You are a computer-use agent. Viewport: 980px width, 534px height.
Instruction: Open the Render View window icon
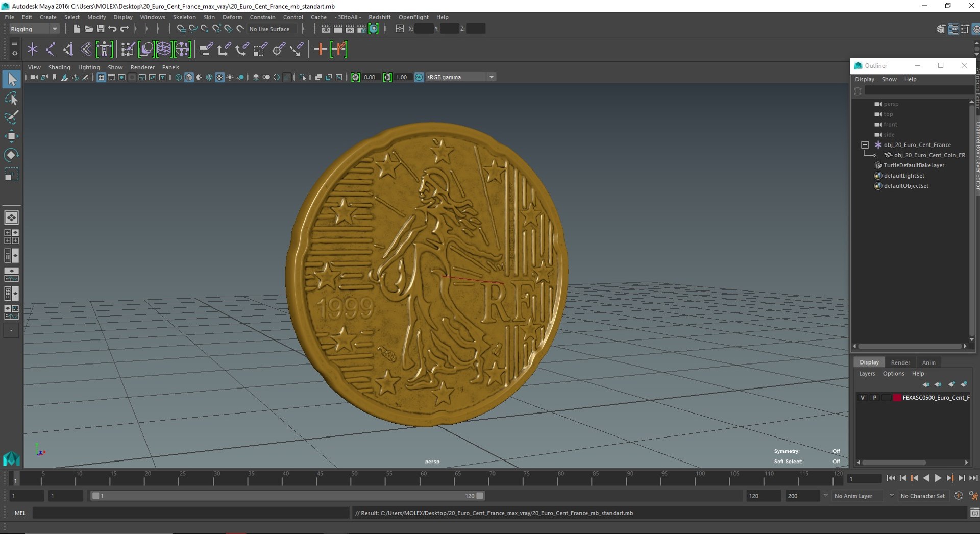pos(326,29)
